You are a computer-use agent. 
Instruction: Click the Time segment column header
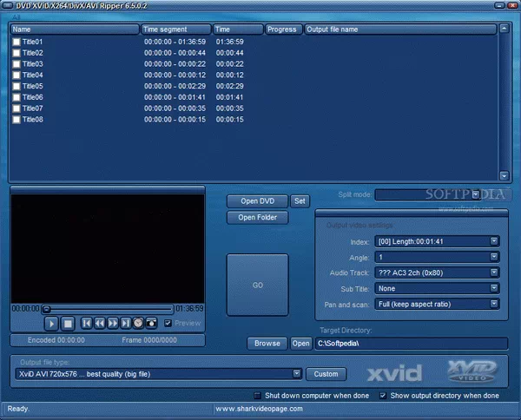click(x=176, y=29)
